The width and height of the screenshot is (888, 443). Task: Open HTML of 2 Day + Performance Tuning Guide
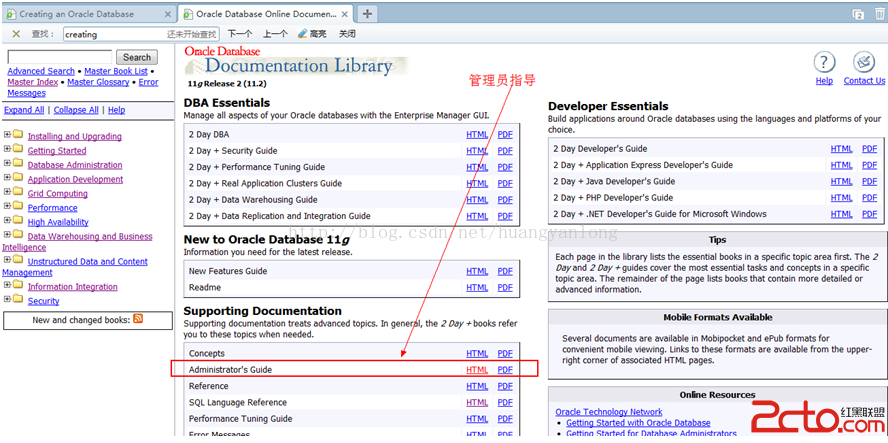pyautogui.click(x=477, y=167)
